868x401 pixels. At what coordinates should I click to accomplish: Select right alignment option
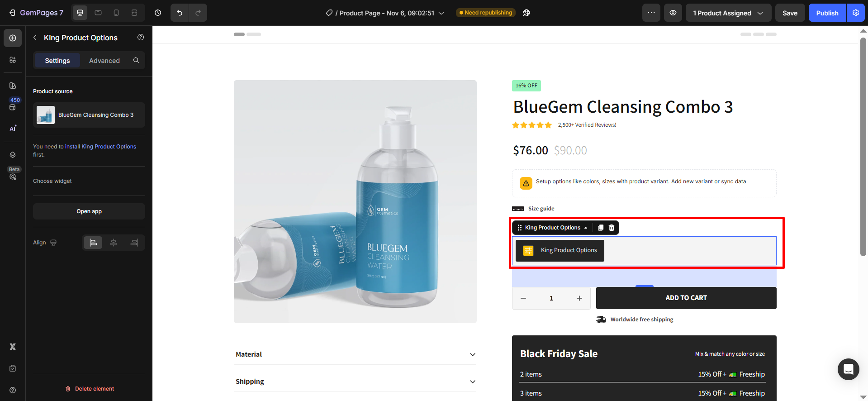coord(134,243)
